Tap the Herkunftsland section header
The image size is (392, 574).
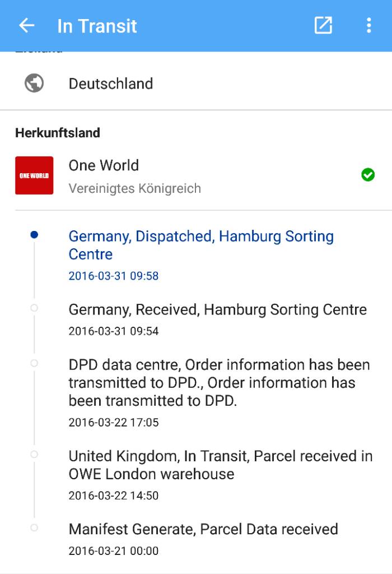[58, 133]
